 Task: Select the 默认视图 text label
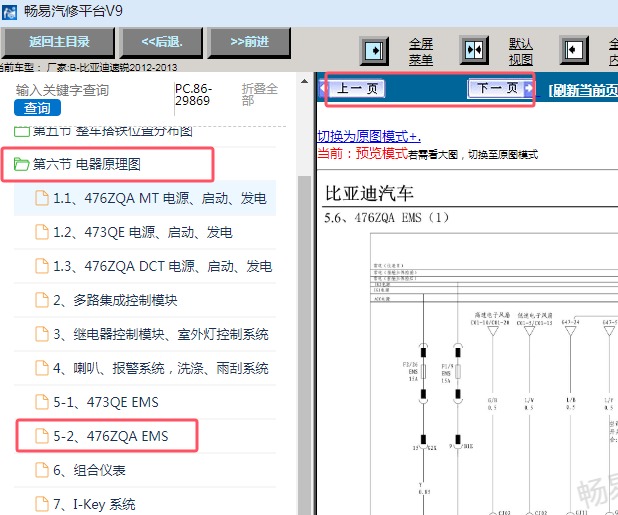pyautogui.click(x=521, y=52)
